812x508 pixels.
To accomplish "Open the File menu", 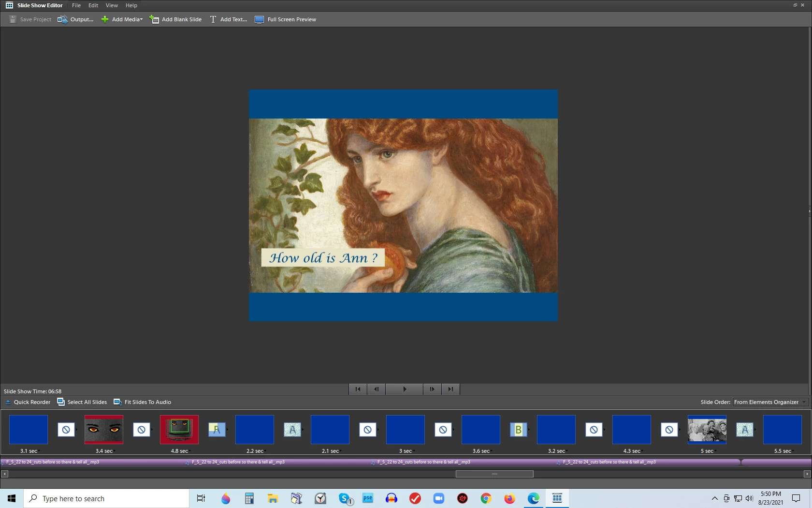I will pyautogui.click(x=76, y=5).
